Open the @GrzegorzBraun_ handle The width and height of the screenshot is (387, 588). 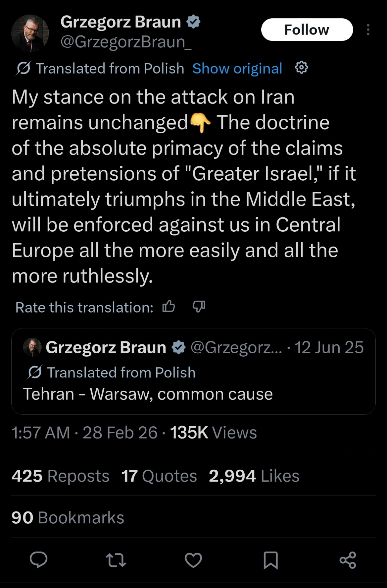(x=126, y=42)
